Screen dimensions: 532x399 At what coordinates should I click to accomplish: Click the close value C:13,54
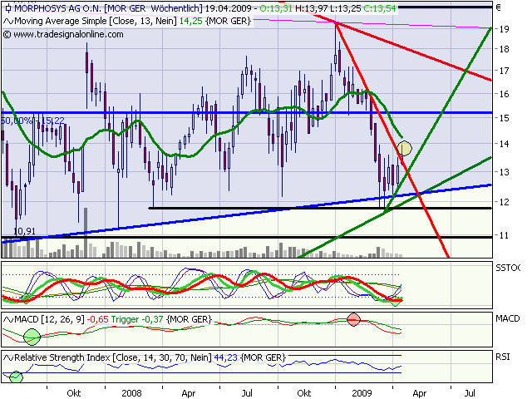click(x=380, y=8)
